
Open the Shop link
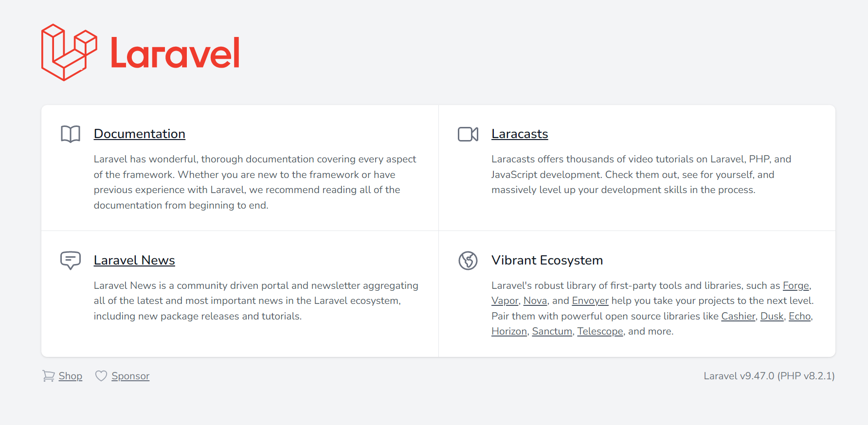[x=71, y=376]
